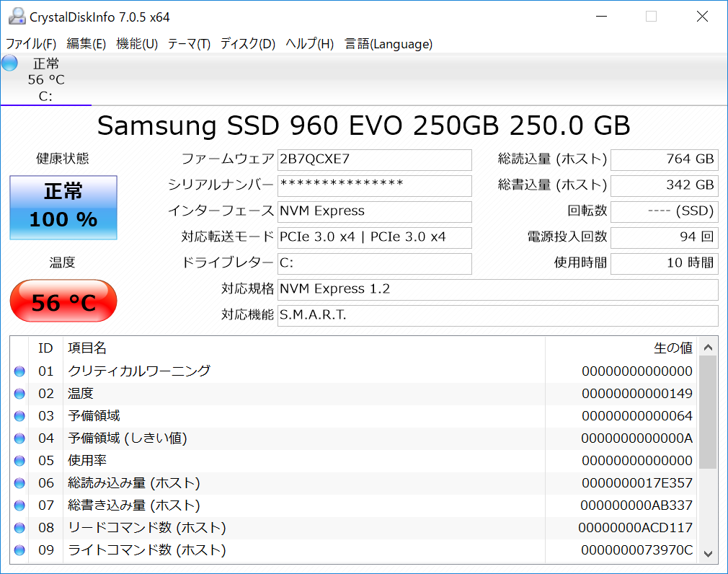Select the C: drive tab with 56 °C

(46, 79)
